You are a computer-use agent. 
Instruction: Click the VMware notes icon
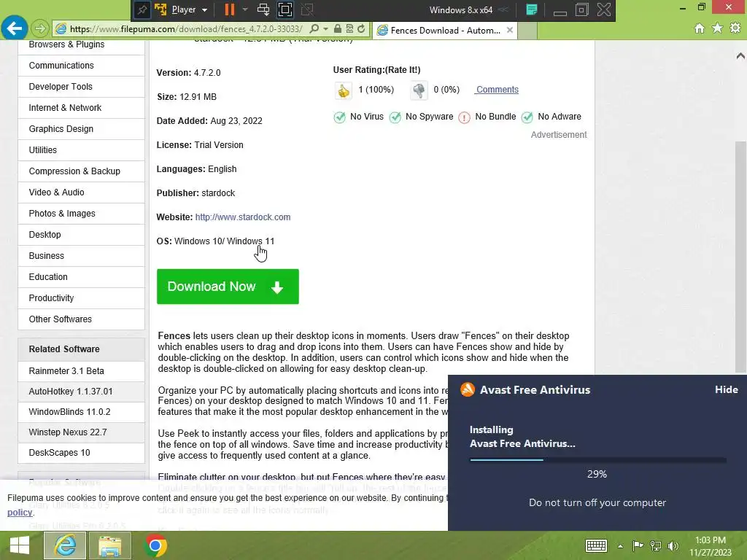(532, 9)
